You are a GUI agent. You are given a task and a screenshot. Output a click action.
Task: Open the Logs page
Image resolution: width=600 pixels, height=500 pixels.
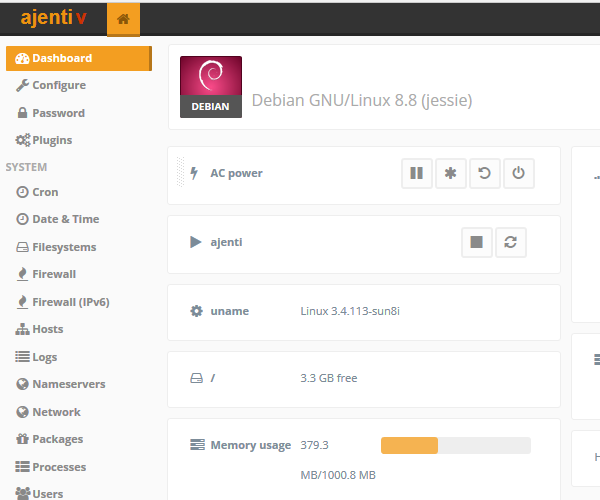pos(36,357)
